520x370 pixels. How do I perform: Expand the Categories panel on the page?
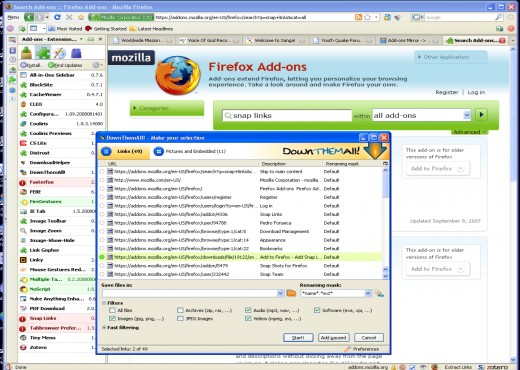[x=167, y=108]
